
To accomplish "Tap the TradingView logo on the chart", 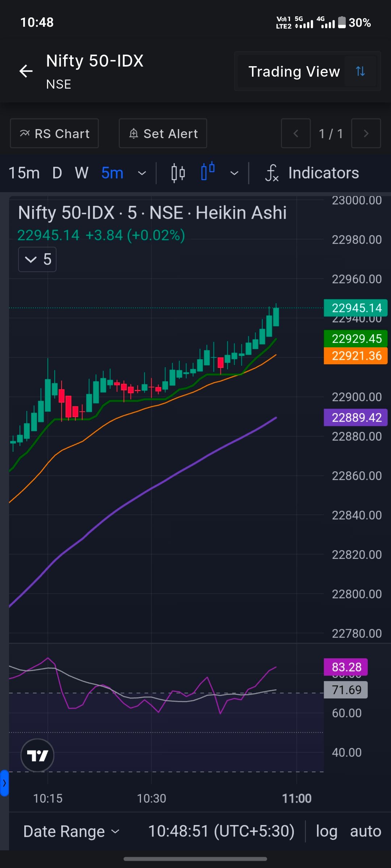I will 37,755.
